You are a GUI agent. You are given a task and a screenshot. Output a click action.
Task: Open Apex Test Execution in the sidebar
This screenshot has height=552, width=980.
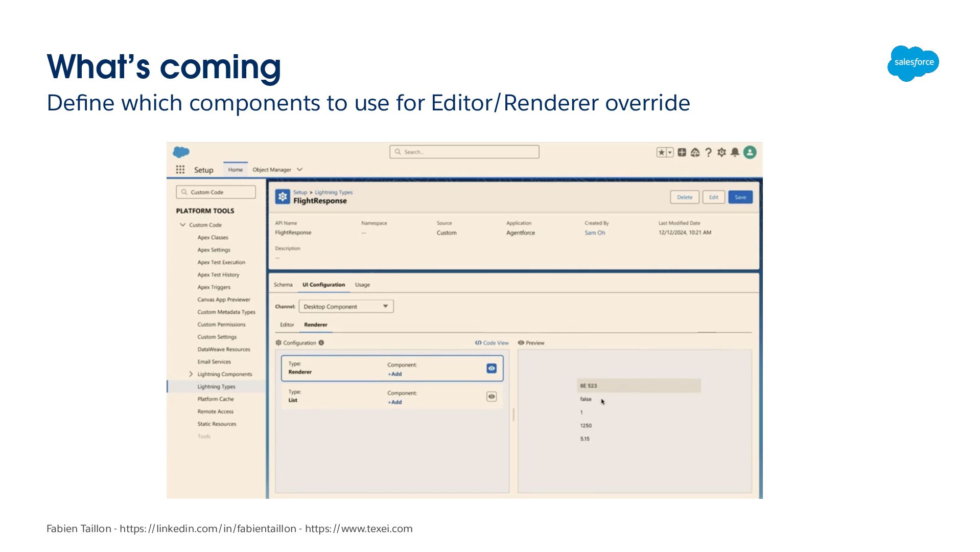pos(221,262)
